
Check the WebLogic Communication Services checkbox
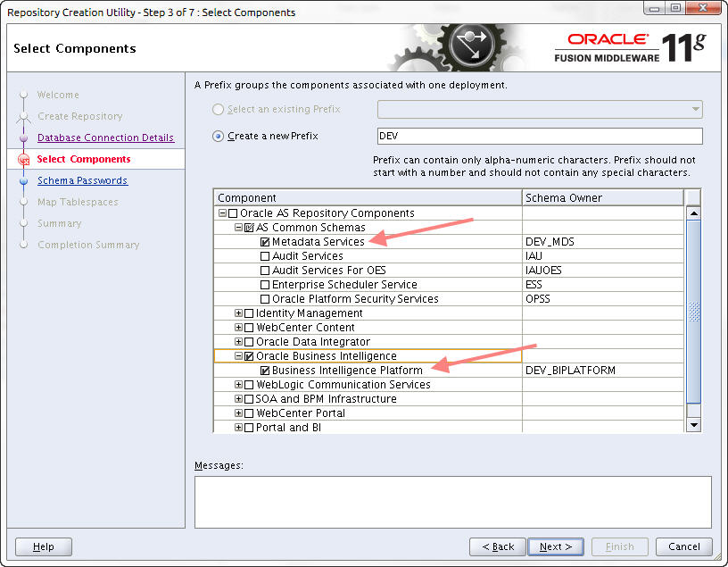pos(249,385)
